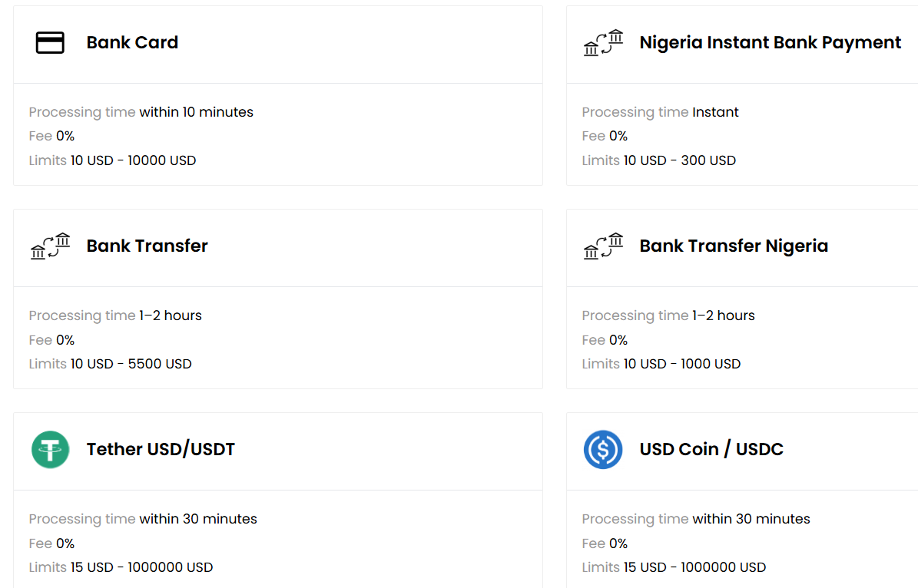Click Bank Transfer limits 10 USD - 5500 USD

(x=131, y=364)
